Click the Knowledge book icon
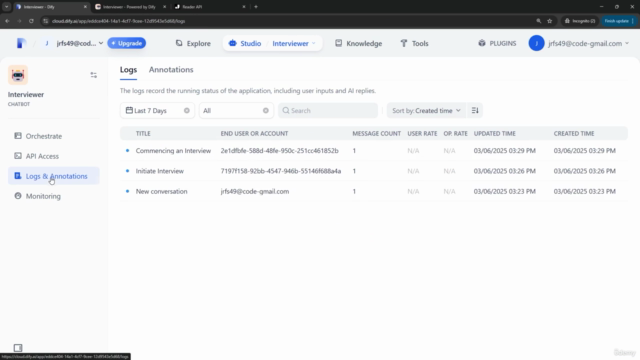This screenshot has height=360, width=640. (x=338, y=43)
